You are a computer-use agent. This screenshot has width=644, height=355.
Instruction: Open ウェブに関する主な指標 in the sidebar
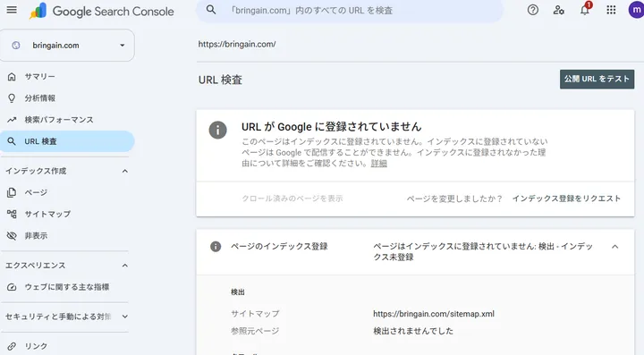(67, 287)
